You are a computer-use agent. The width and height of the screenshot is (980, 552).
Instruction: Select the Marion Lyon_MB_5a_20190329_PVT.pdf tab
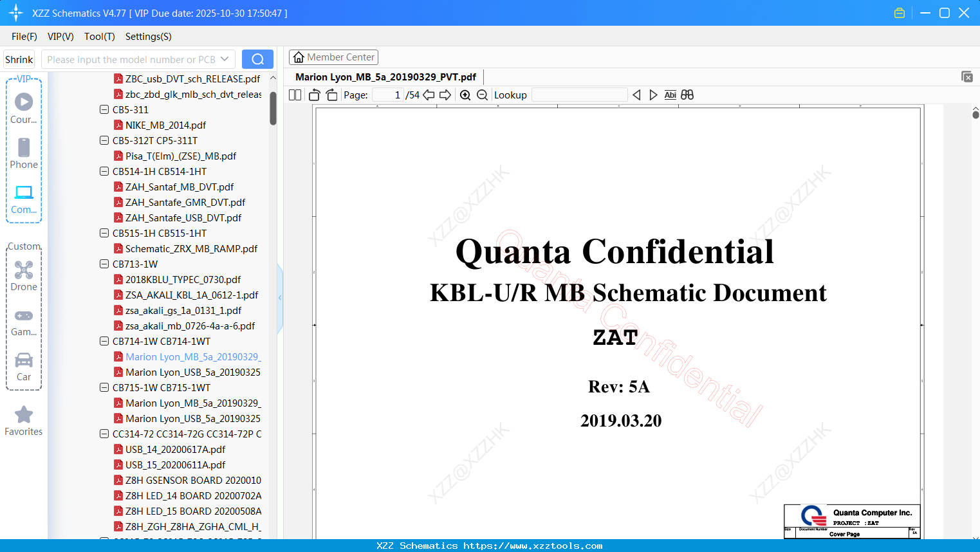pyautogui.click(x=385, y=77)
